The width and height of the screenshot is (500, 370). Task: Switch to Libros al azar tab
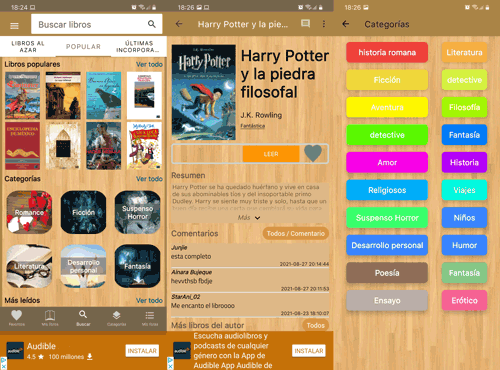pos(28,46)
